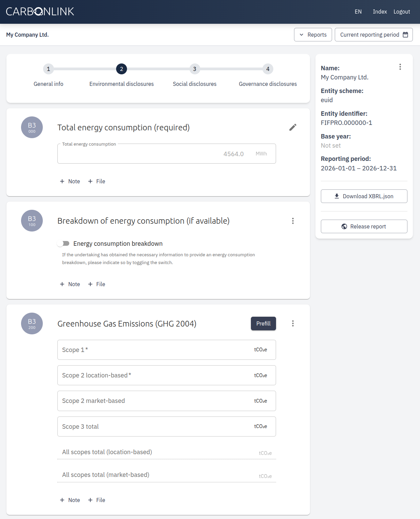
Task: Add File to Greenhouse Gas Emissions
Action: 97,500
